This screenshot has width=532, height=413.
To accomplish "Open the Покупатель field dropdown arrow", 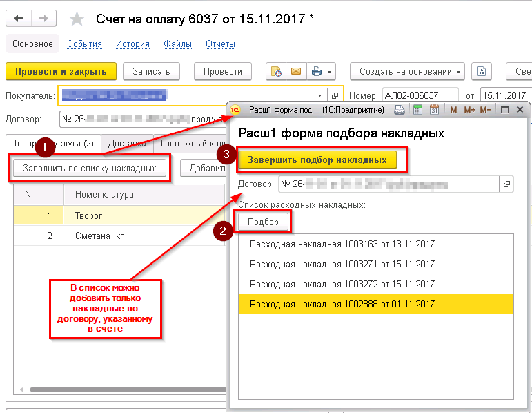I will pos(319,95).
